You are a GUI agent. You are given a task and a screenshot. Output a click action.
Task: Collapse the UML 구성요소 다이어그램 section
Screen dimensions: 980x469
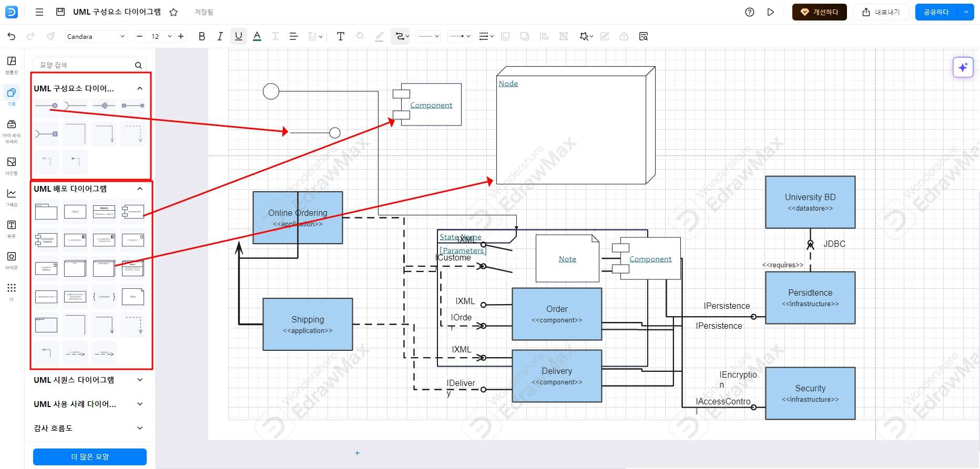coord(140,88)
